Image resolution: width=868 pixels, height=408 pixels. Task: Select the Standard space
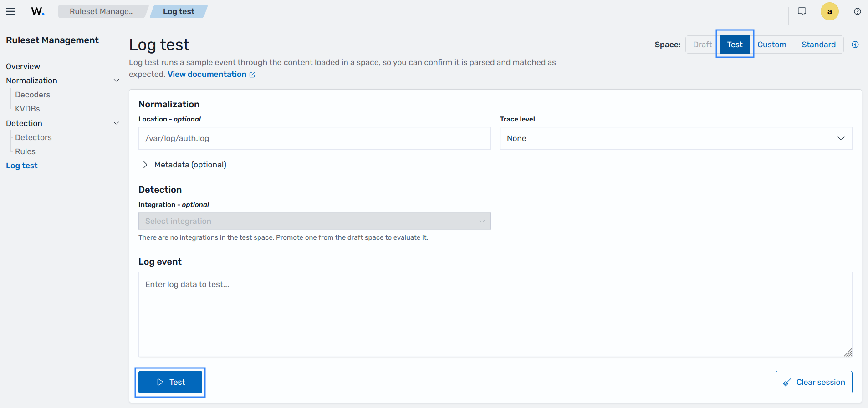pyautogui.click(x=818, y=45)
